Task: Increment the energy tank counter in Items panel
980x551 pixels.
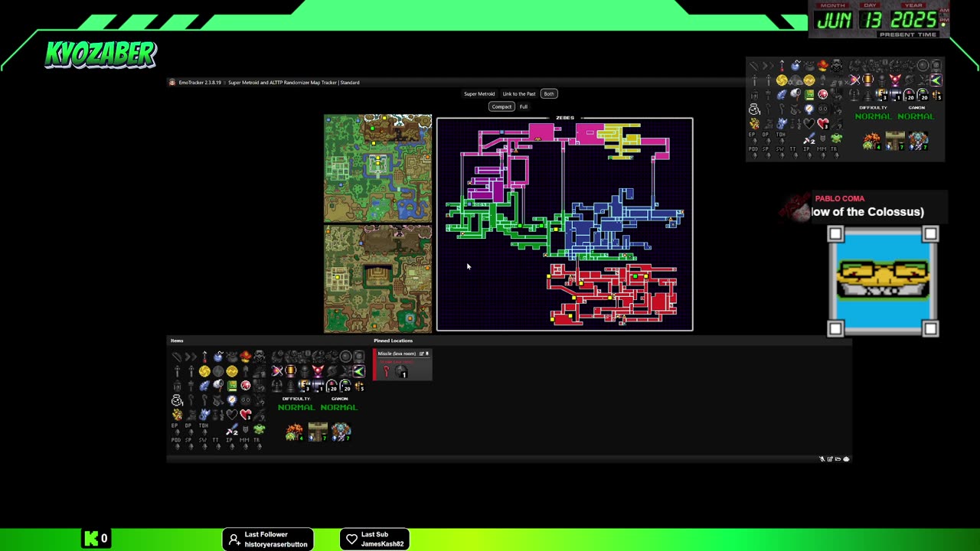Action: click(x=304, y=386)
